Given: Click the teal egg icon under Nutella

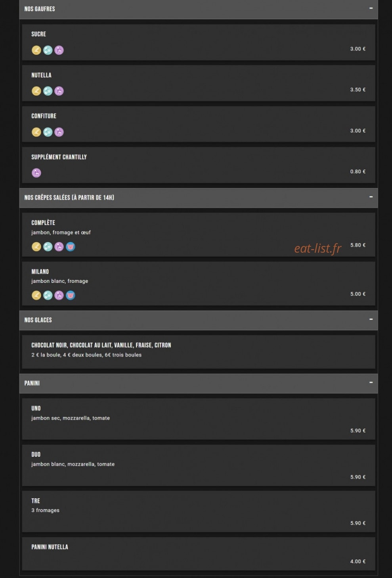Looking at the screenshot, I should [x=48, y=91].
